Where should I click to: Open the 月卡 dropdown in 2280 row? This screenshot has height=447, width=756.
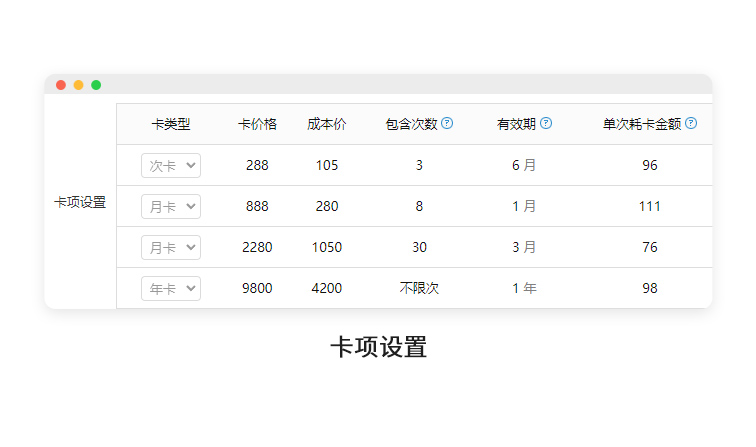[x=171, y=247]
